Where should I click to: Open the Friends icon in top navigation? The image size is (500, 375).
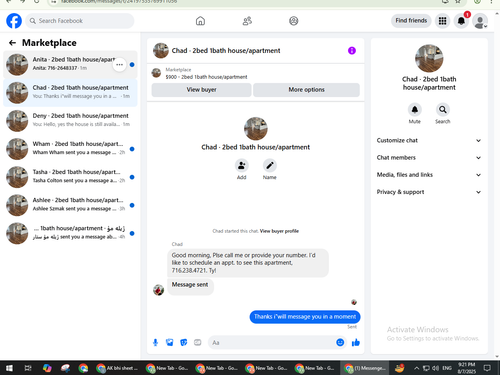pos(247,21)
